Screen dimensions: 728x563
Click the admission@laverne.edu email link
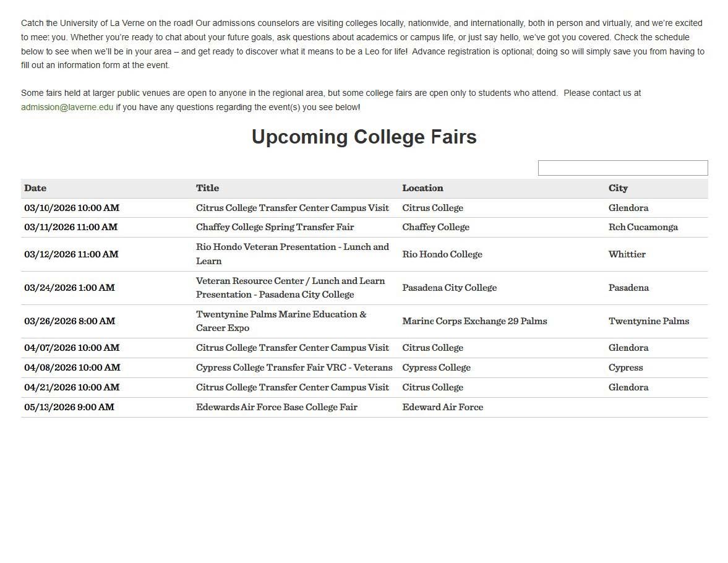[x=67, y=107]
